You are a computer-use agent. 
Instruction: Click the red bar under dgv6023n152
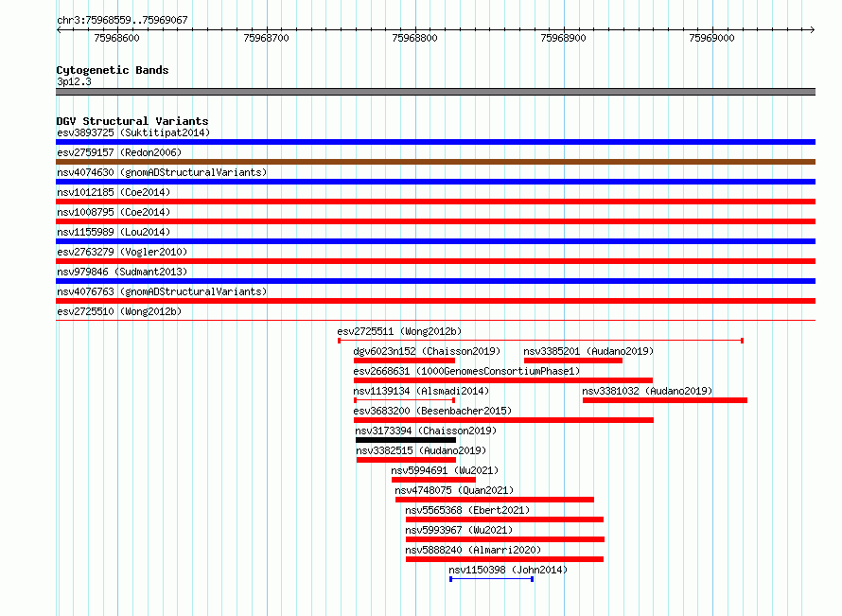404,361
